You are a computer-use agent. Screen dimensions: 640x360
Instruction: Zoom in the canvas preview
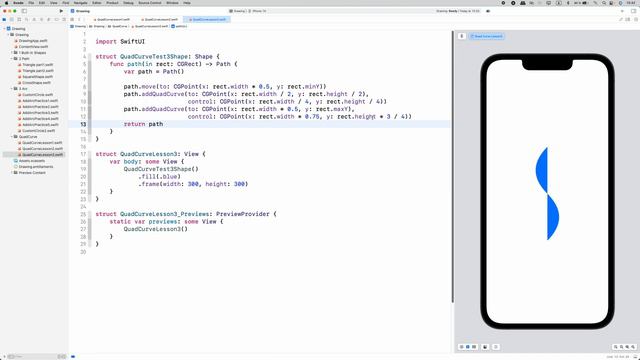click(x=633, y=347)
